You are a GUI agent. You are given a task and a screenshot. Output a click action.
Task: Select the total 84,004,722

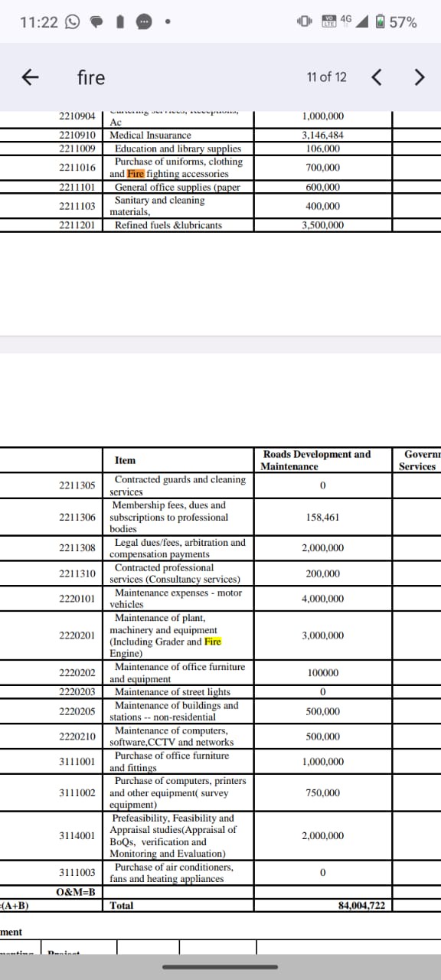pos(361,906)
